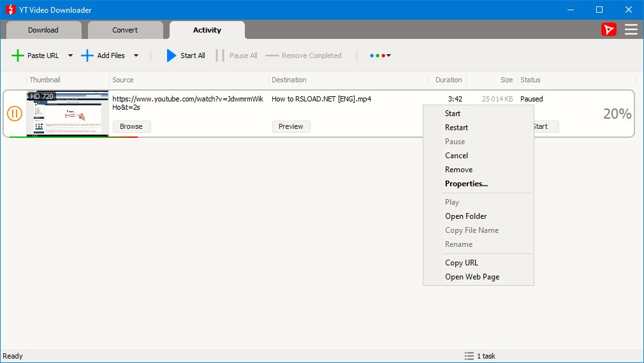The height and width of the screenshot is (363, 644).
Task: Click the green Paste URL plus icon
Action: [x=18, y=56]
